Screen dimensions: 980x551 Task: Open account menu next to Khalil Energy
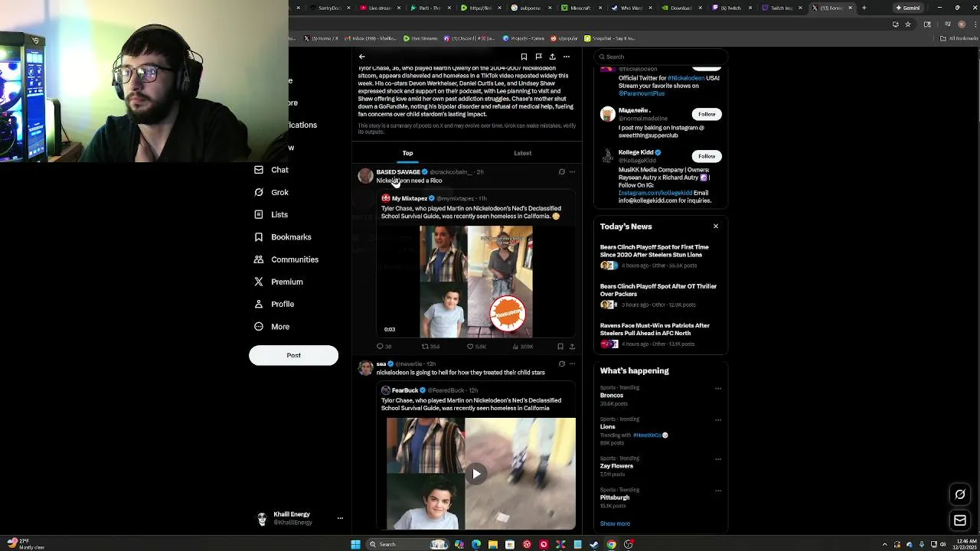tap(340, 518)
